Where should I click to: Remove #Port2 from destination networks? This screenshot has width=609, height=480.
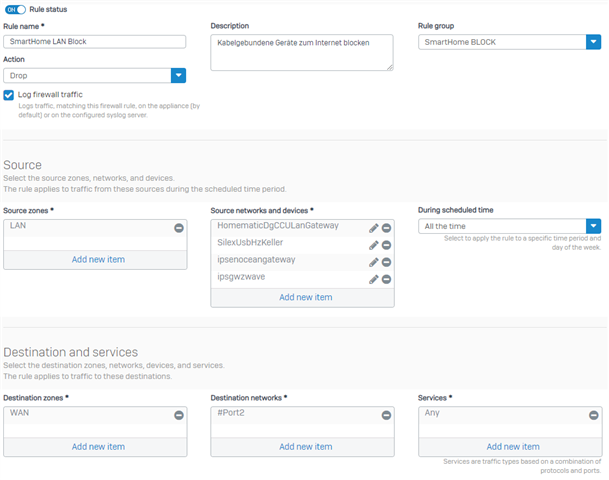pyautogui.click(x=386, y=416)
